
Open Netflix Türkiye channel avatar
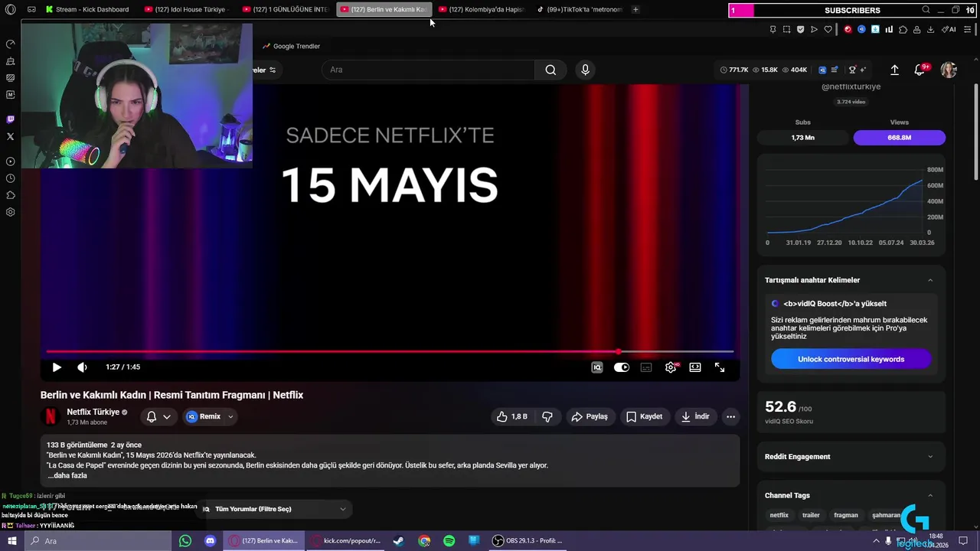(x=51, y=416)
